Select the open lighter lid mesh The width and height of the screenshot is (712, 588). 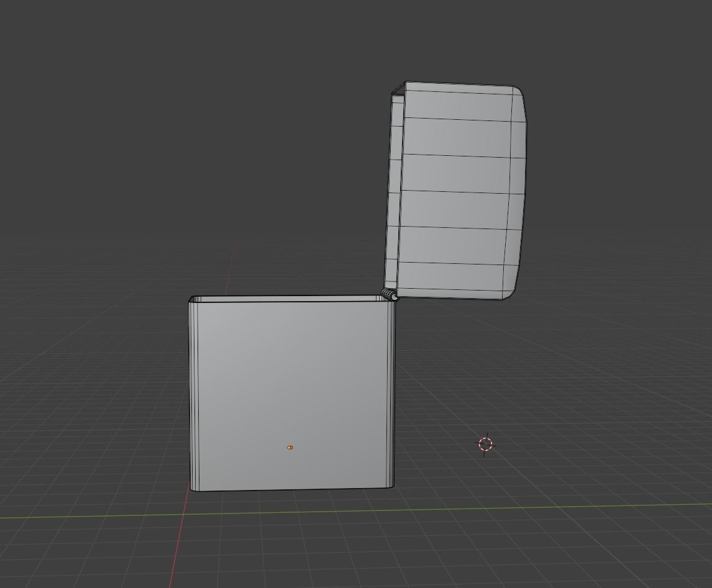click(455, 191)
